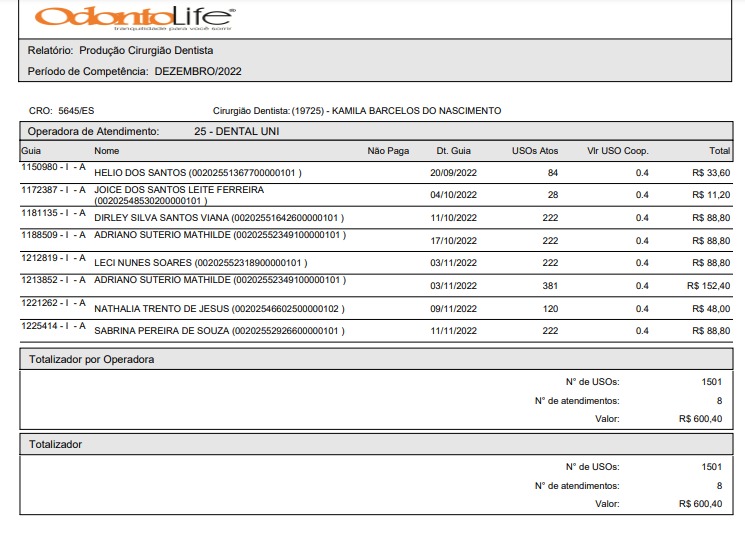This screenshot has height=545, width=745.
Task: Select the text 'Produção Cirurgião Dentista'
Action: pyautogui.click(x=146, y=50)
